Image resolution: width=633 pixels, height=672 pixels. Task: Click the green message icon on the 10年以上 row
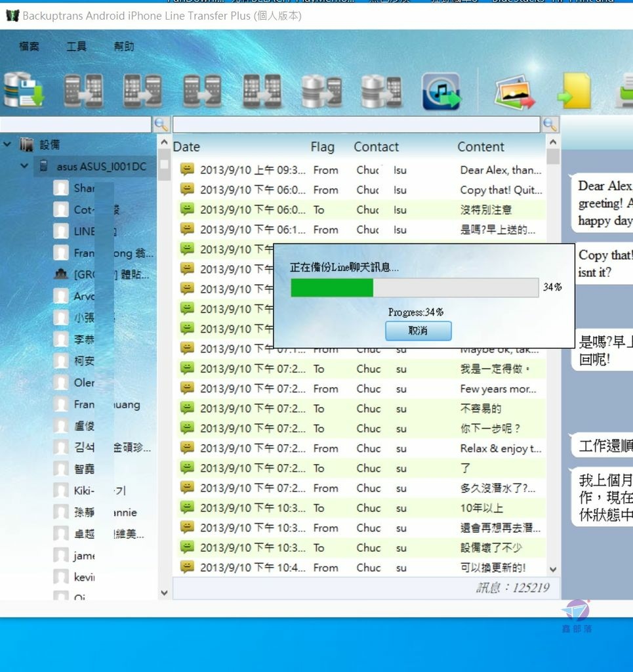coord(187,507)
